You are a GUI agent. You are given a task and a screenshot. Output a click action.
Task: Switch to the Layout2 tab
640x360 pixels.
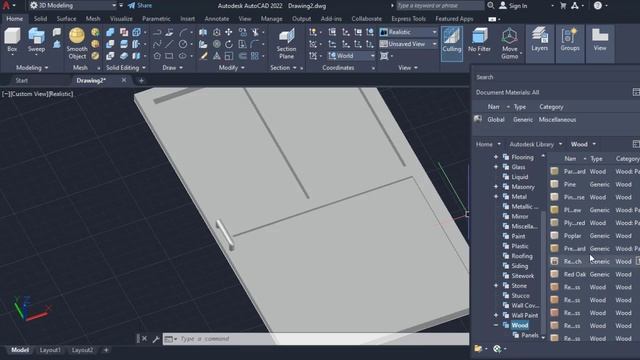point(82,350)
